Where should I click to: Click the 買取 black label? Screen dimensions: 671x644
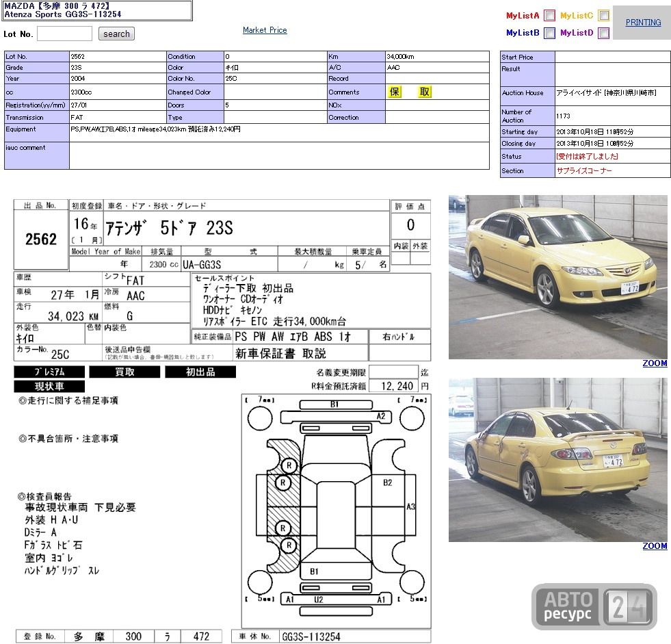click(x=124, y=372)
